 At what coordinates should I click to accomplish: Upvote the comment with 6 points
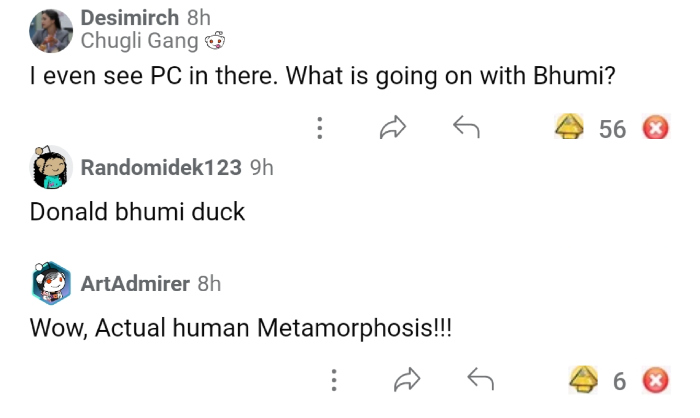(584, 380)
